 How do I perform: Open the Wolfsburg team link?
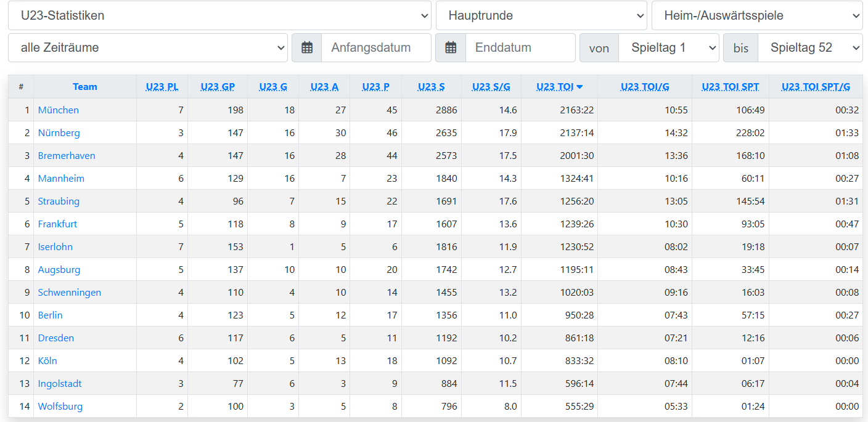click(60, 407)
